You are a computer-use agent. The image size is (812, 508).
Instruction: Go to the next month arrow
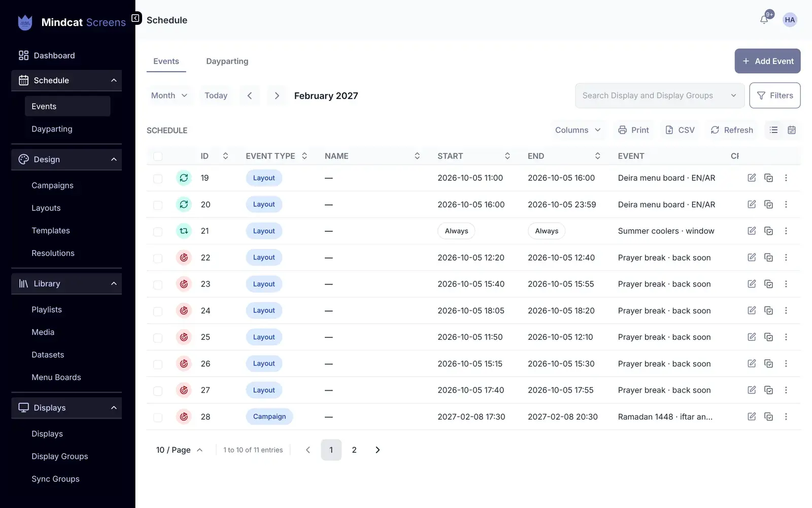click(277, 96)
